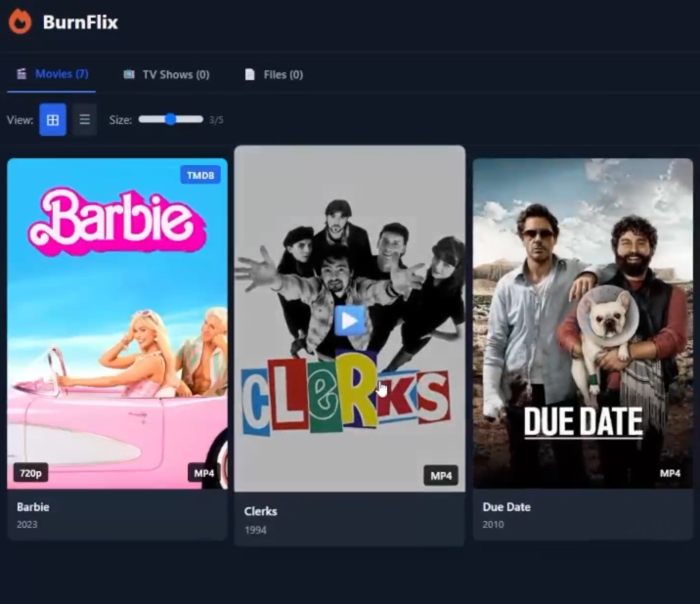Click the year 2010 under Due Date
700x604 pixels.
pyautogui.click(x=493, y=525)
